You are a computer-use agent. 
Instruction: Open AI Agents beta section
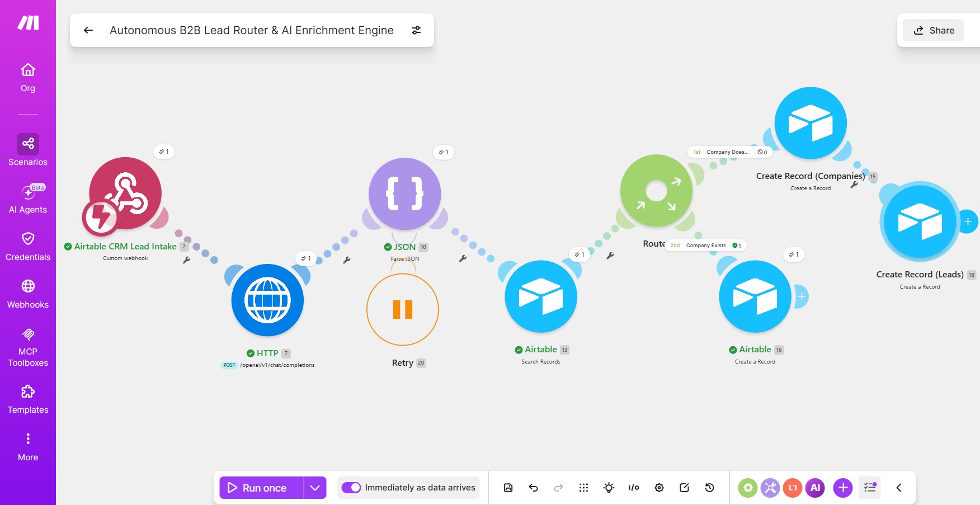[28, 199]
